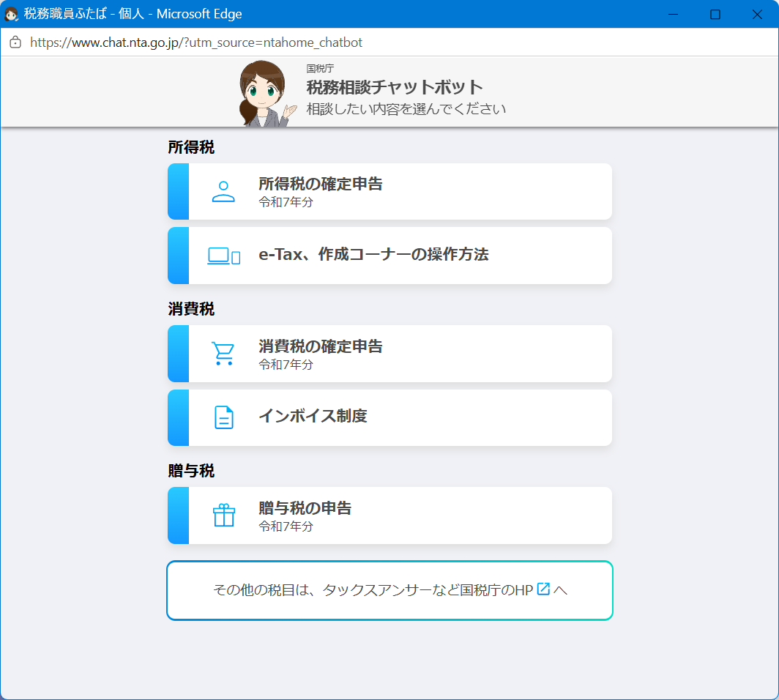Click the external link icon beside HP

(543, 589)
